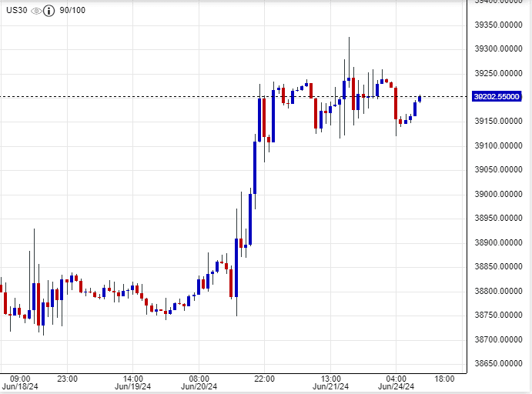This screenshot has height=394, width=532.
Task: Select the blue 39202.55000 current price tag
Action: click(497, 97)
